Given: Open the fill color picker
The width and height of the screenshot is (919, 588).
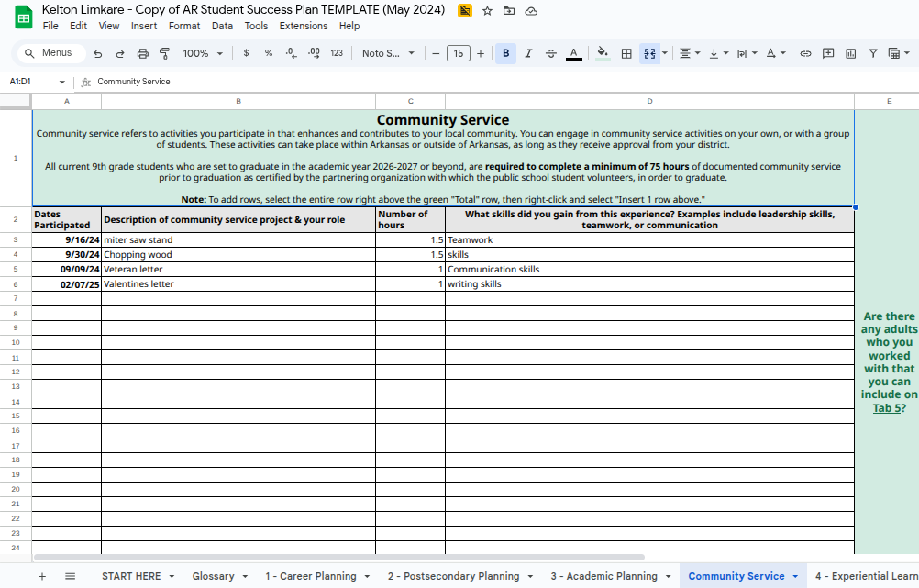Looking at the screenshot, I should click(602, 53).
